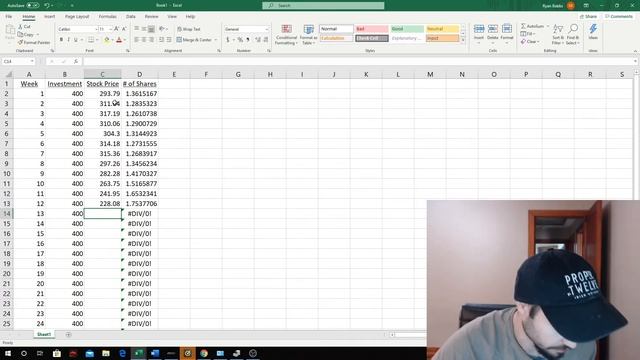Toggle italic formatting

pos(68,40)
